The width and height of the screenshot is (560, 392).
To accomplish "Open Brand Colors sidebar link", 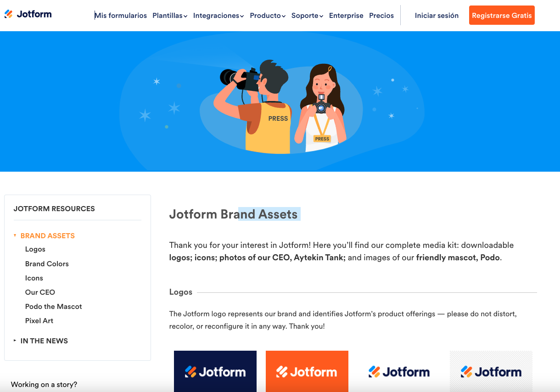I will tap(47, 264).
